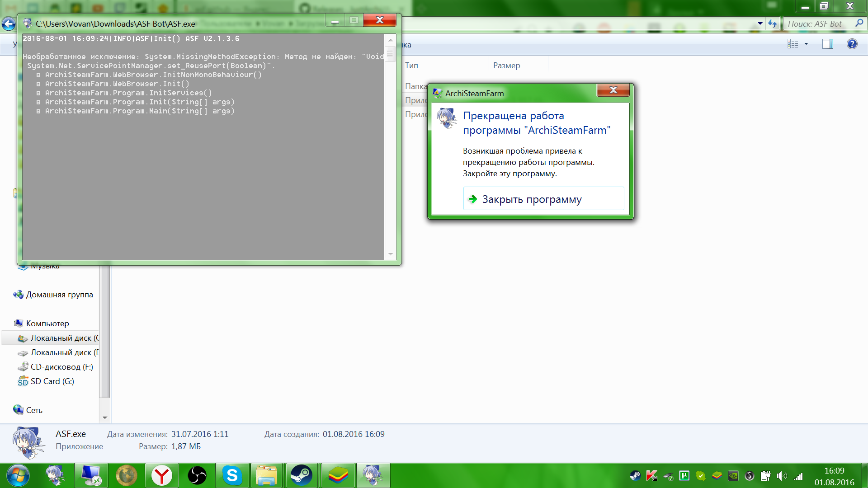Click the green Skype status tray icon
The image size is (868, 488).
pyautogui.click(x=701, y=475)
